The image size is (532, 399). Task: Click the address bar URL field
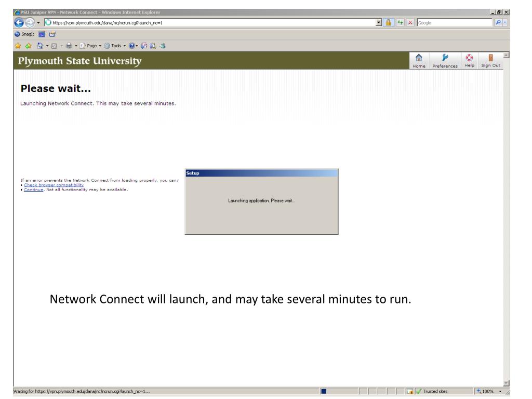pyautogui.click(x=210, y=23)
